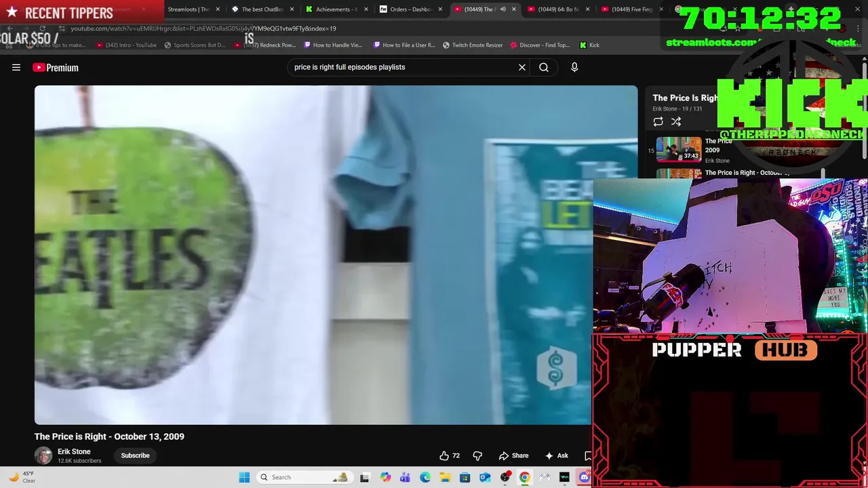The width and height of the screenshot is (868, 488).
Task: Open the Erik Stone channel name link
Action: pyautogui.click(x=74, y=451)
